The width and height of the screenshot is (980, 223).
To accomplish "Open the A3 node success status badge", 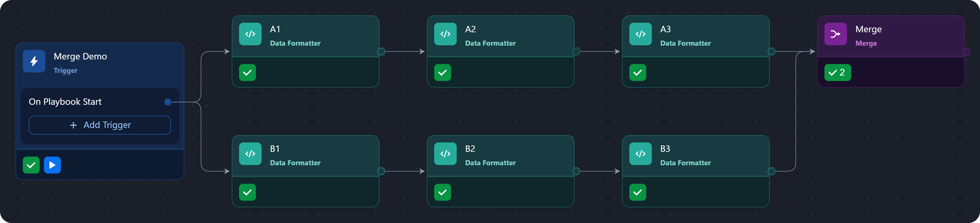I will pos(638,73).
